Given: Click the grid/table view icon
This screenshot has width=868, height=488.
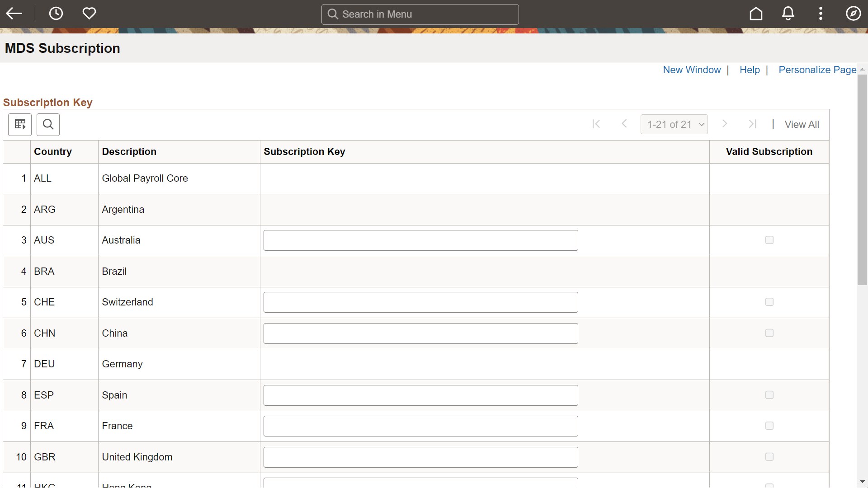Looking at the screenshot, I should tap(20, 125).
